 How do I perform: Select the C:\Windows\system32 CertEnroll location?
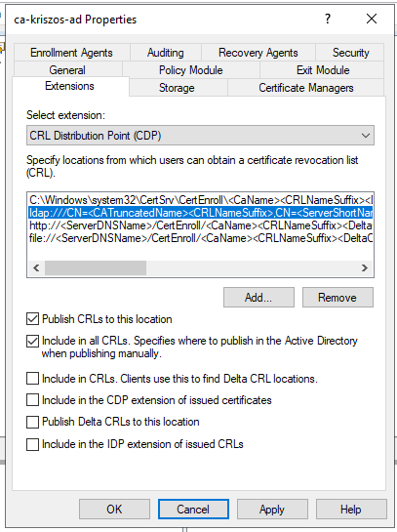click(200, 200)
